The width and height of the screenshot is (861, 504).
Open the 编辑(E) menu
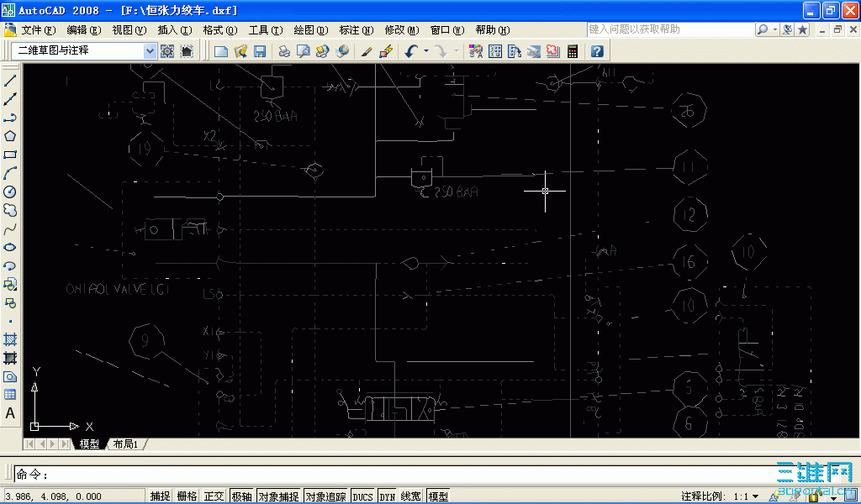point(84,30)
